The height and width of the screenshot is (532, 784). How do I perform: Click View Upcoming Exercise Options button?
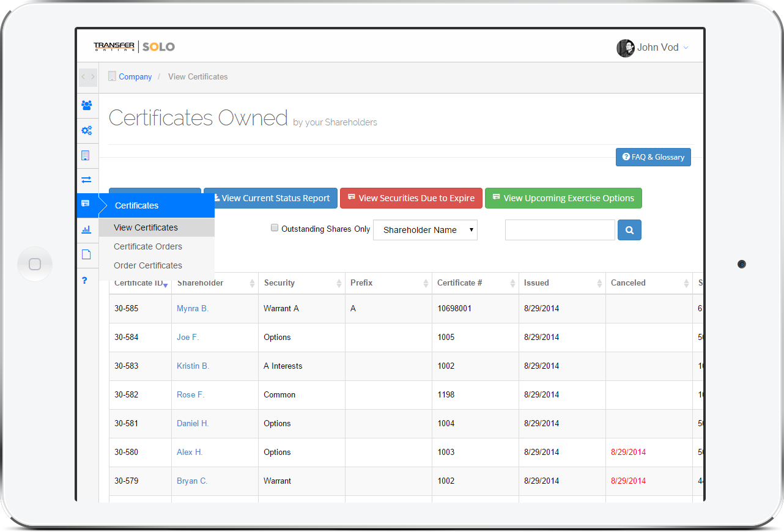pyautogui.click(x=563, y=198)
